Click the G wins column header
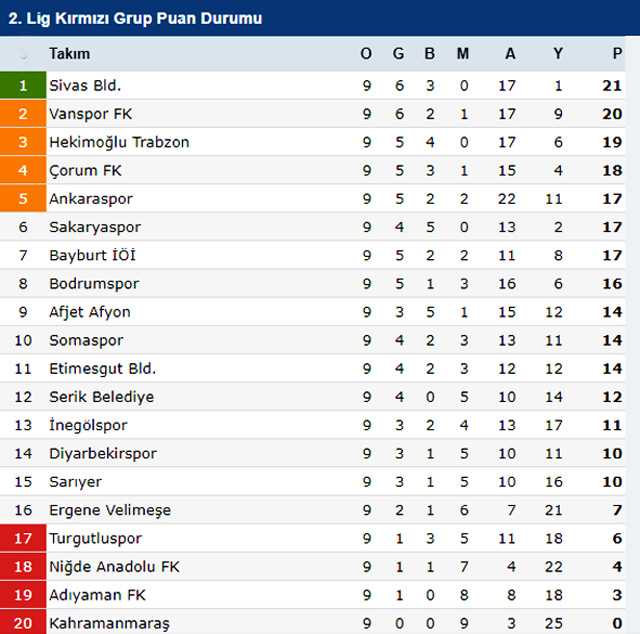Screen dimensions: 640x634 click(399, 54)
